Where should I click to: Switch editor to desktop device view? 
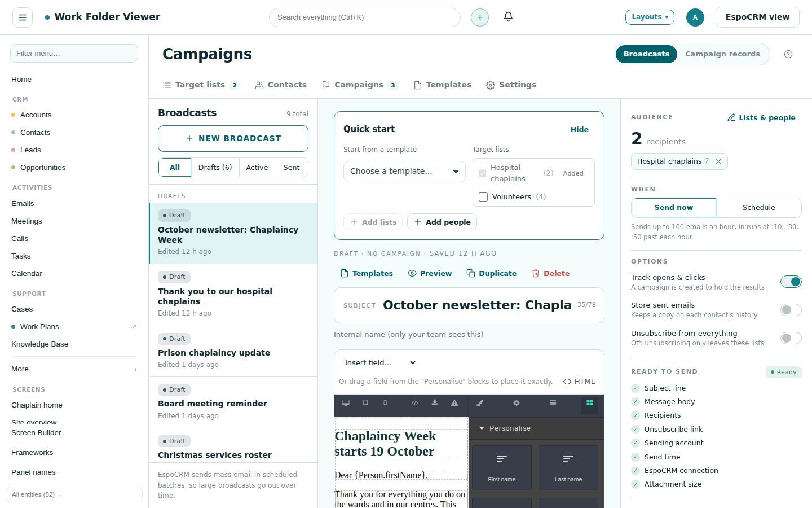tap(346, 403)
